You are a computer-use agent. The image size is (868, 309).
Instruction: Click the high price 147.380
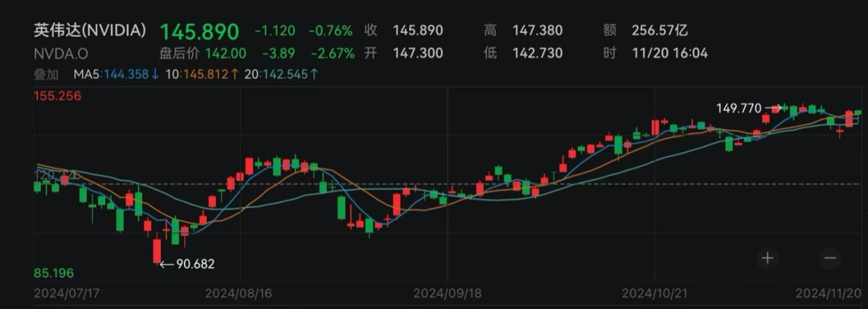(x=538, y=30)
